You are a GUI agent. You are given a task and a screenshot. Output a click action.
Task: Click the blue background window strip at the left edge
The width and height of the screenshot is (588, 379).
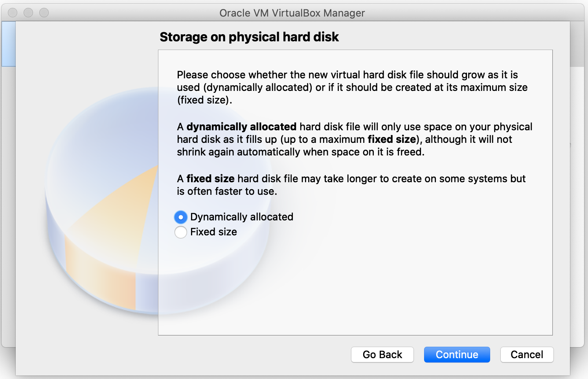pos(8,43)
